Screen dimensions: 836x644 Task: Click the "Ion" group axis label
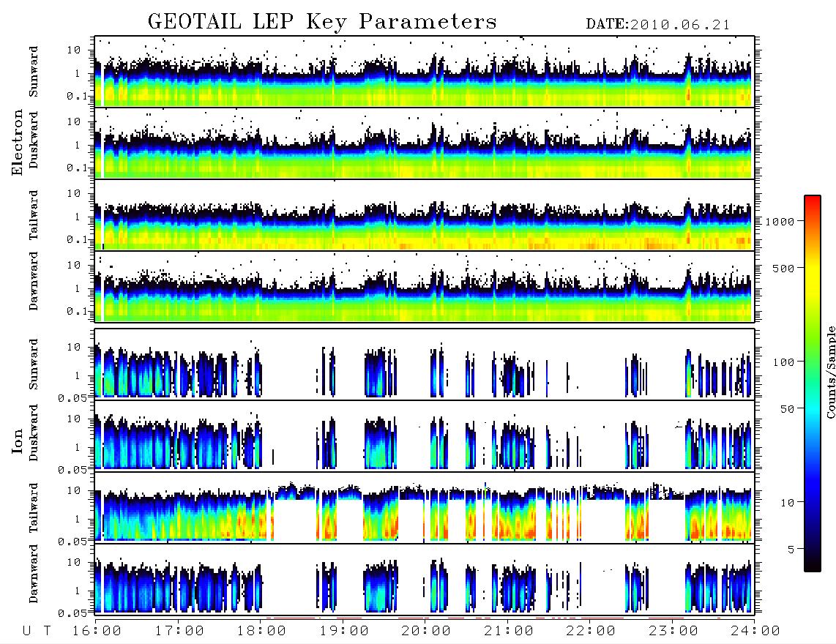tap(17, 441)
